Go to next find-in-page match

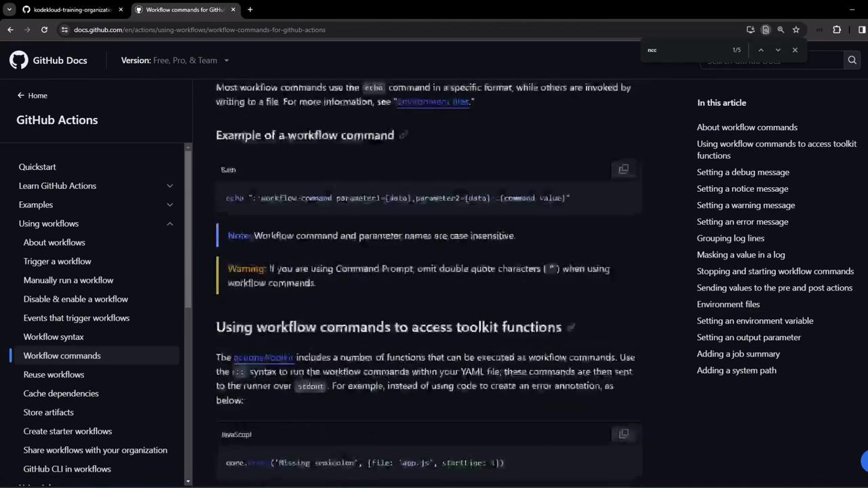click(778, 50)
